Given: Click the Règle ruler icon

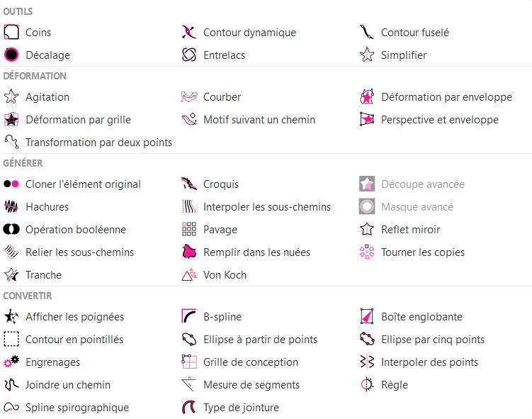Looking at the screenshot, I should point(367,385).
